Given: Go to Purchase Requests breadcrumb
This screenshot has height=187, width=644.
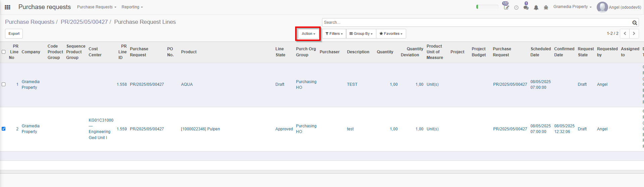Looking at the screenshot, I should pyautogui.click(x=30, y=22).
